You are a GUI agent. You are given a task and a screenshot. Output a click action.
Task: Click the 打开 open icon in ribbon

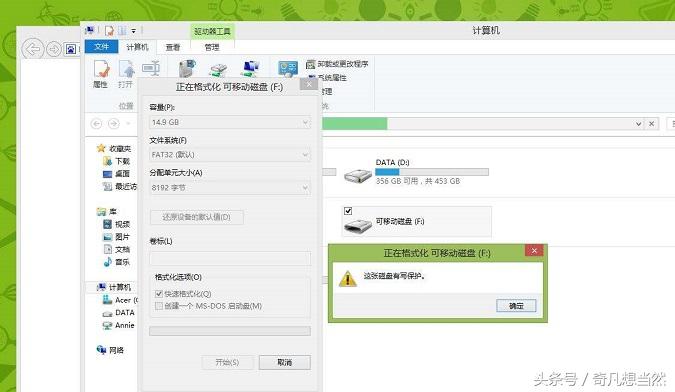click(x=126, y=74)
